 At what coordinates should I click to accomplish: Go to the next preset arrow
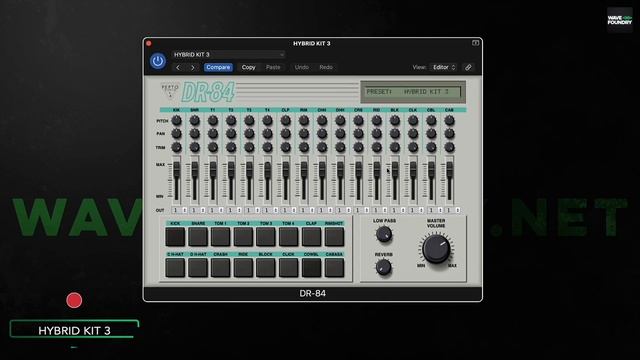[x=193, y=67]
